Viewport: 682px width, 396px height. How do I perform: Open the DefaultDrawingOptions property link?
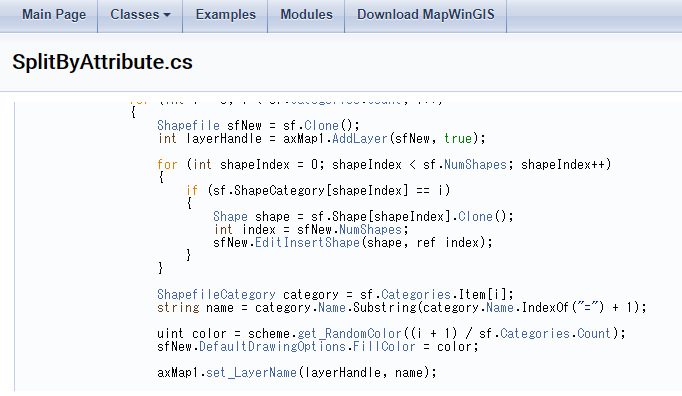pos(272,346)
